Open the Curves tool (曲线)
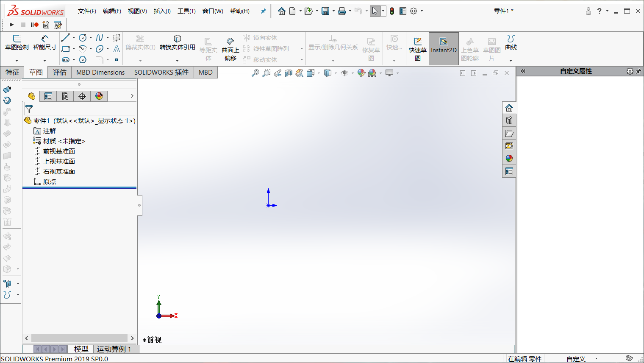Viewport: 644px width, 363px height. pos(511,42)
